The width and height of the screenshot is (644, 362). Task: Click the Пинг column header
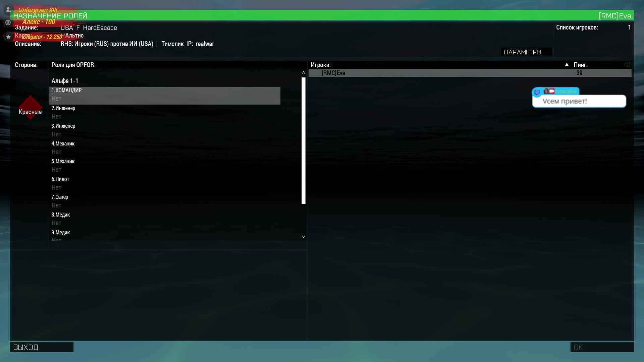[x=580, y=65]
